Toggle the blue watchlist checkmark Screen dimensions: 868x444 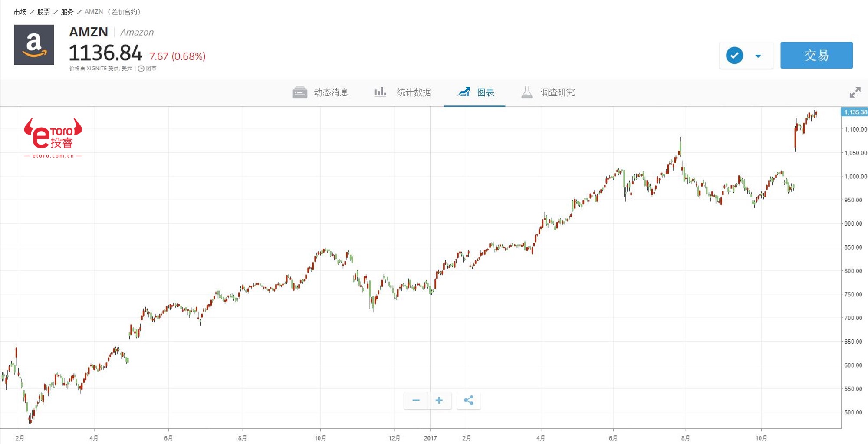734,56
